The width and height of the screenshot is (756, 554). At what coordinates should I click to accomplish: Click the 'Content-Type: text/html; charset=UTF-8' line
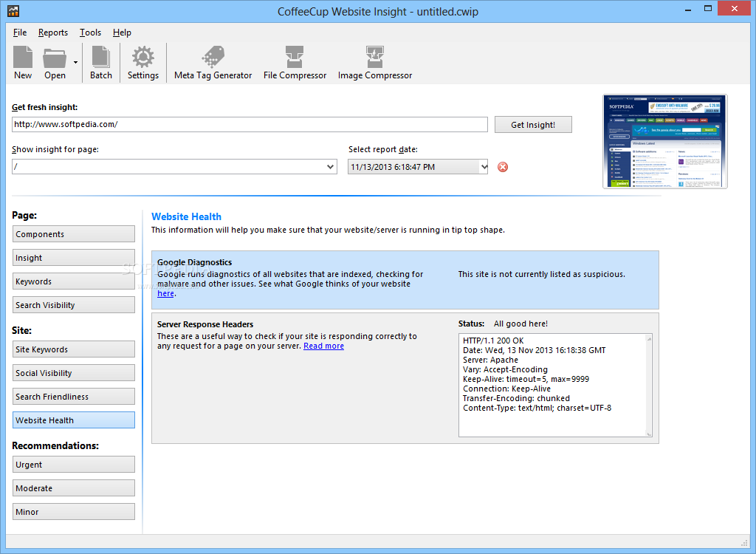pos(537,408)
